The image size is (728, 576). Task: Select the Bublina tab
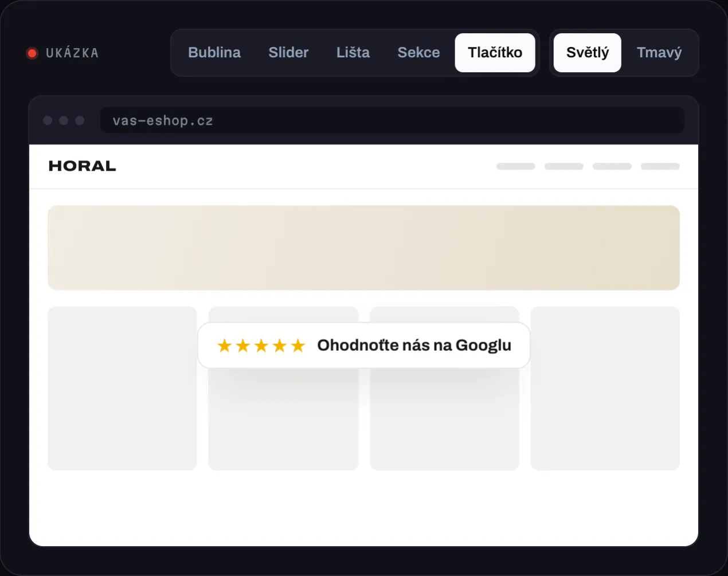click(214, 53)
